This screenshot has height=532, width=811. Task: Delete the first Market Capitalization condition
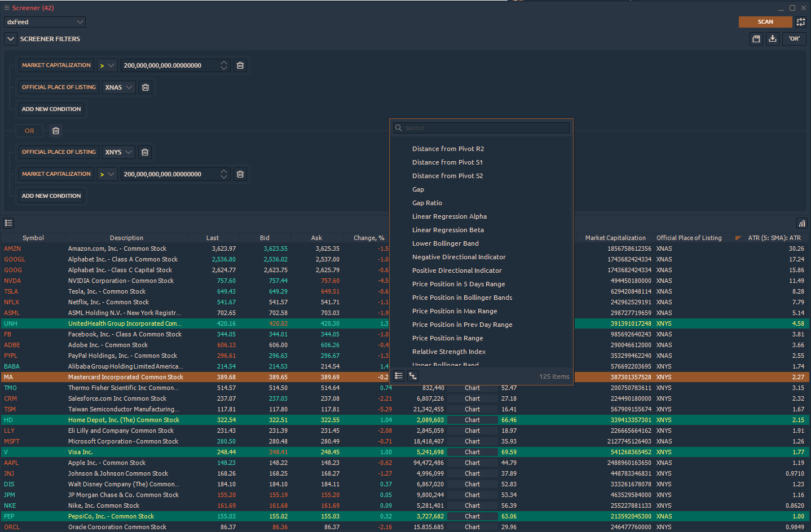pyautogui.click(x=240, y=65)
